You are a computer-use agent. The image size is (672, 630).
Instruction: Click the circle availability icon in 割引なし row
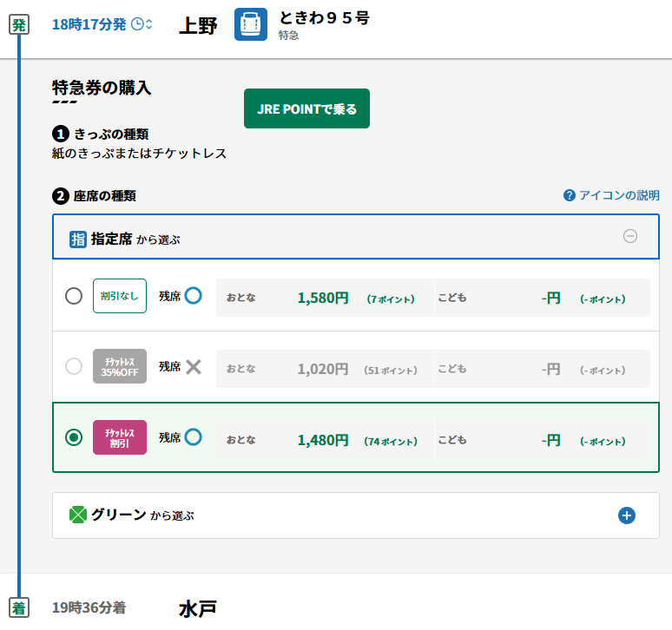[x=194, y=296]
